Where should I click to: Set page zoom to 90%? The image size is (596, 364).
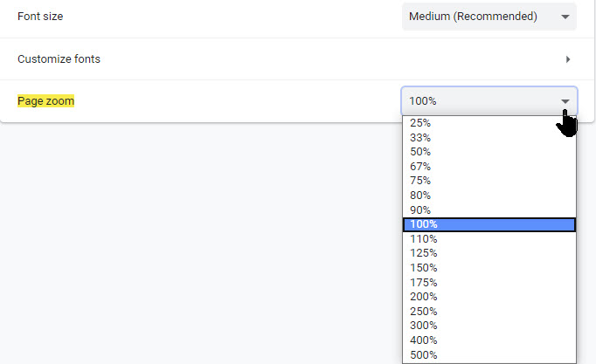point(489,209)
